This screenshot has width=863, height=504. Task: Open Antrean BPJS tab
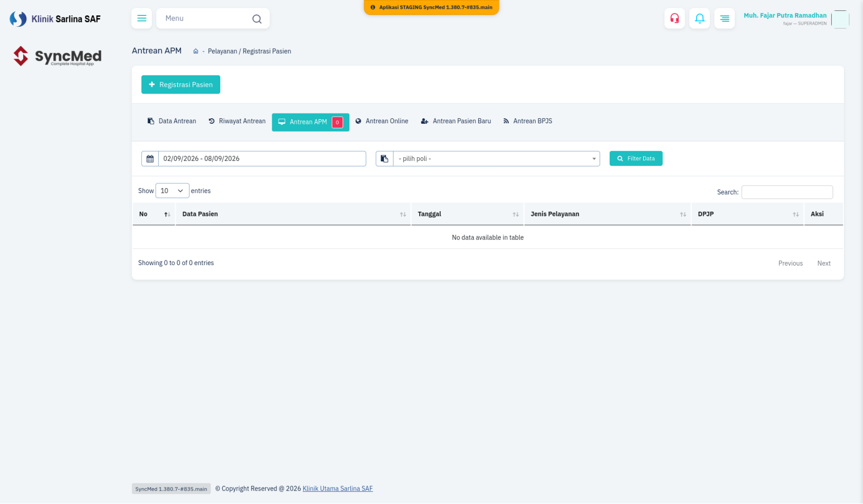point(528,121)
